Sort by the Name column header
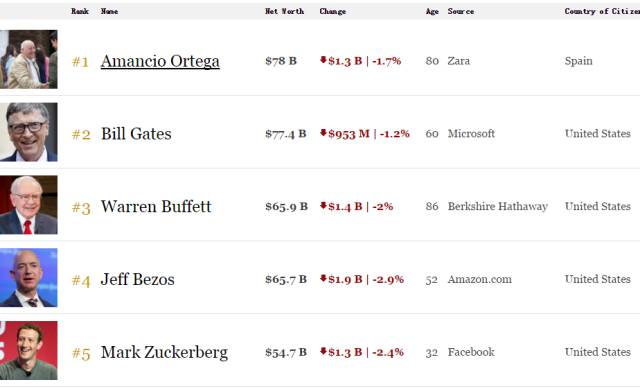 109,11
